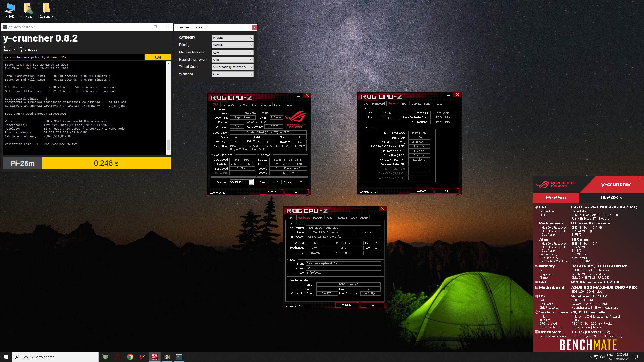Maximize the y-cruncher Wrapper window
The image size is (644, 362).
(x=155, y=27)
